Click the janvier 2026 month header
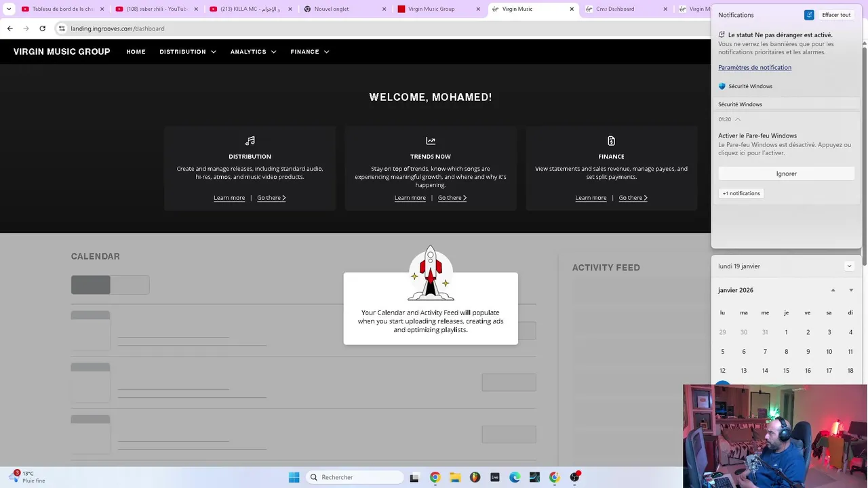 pos(736,290)
